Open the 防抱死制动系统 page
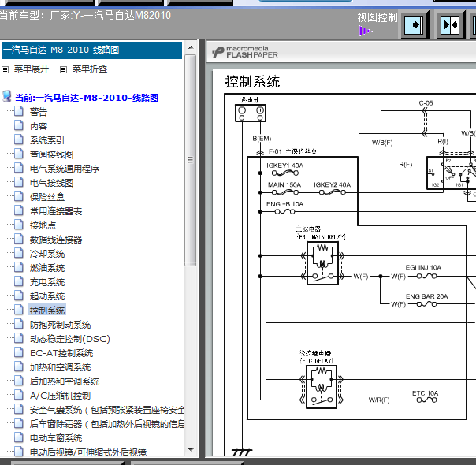 click(x=60, y=325)
